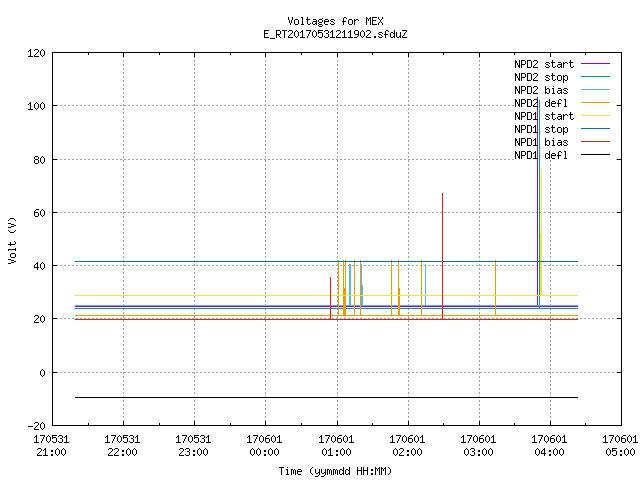640x480 pixels.
Task: Click the y-axis tick label 100
Action: click(36, 107)
